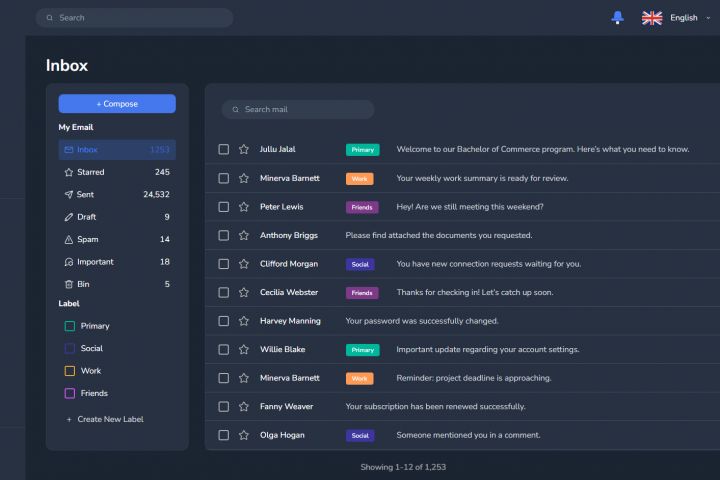Tick the checkbox for Olga Hogan's email

click(x=224, y=435)
